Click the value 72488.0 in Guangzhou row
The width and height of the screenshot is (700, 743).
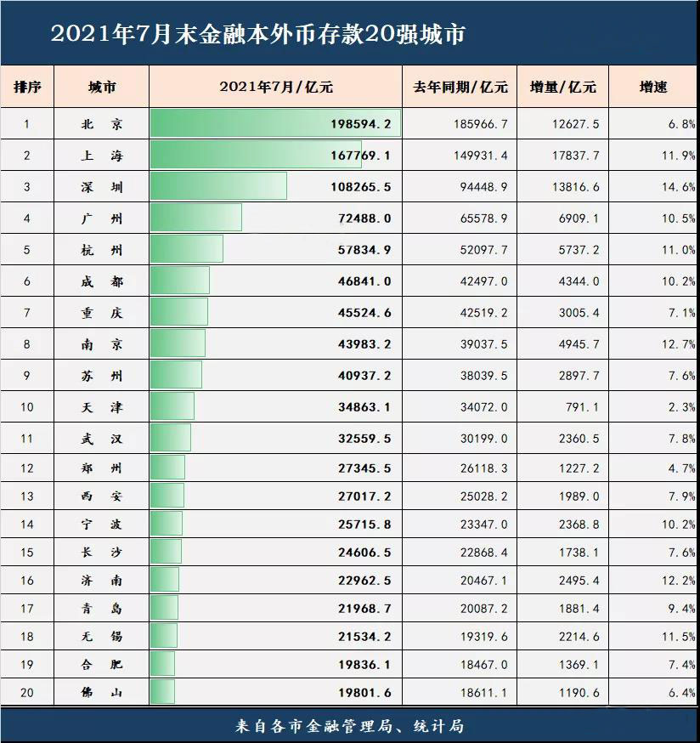364,218
